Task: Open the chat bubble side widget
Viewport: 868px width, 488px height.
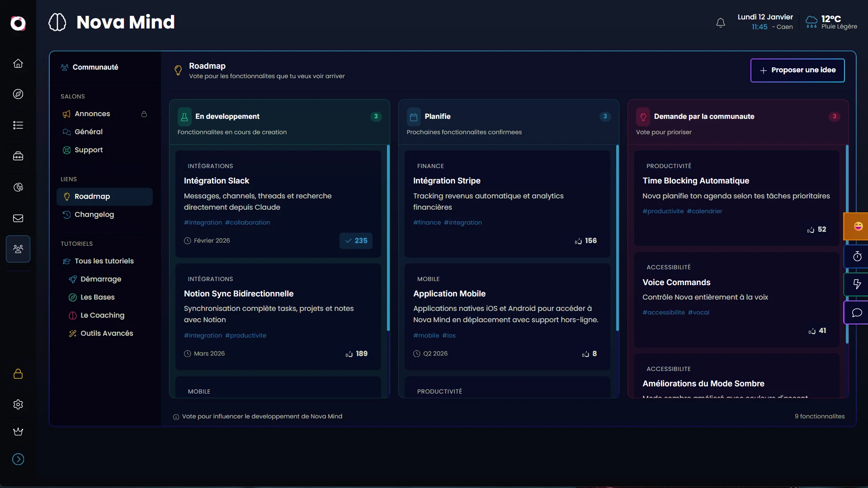Action: 857,313
